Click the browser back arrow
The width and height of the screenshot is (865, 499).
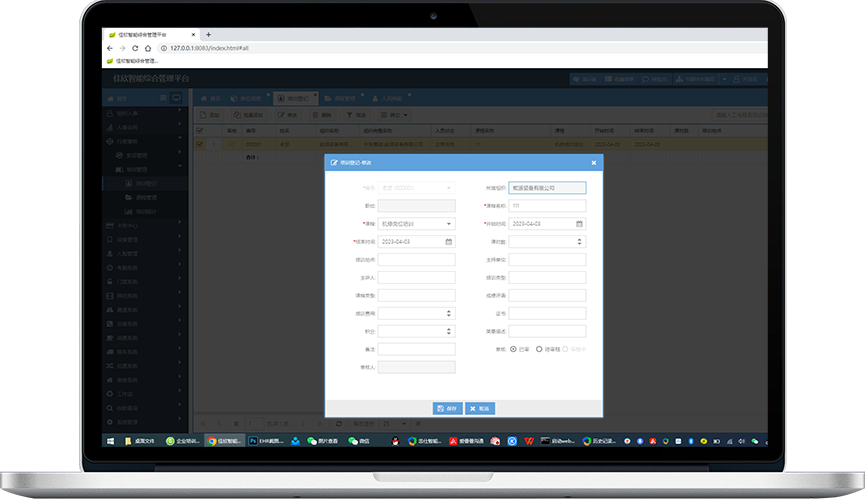[109, 47]
